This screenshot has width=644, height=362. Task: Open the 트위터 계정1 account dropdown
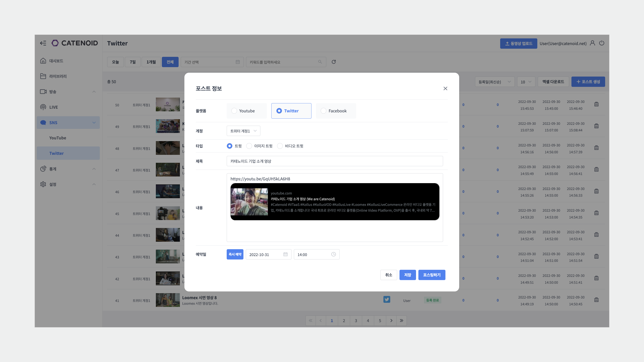(243, 131)
